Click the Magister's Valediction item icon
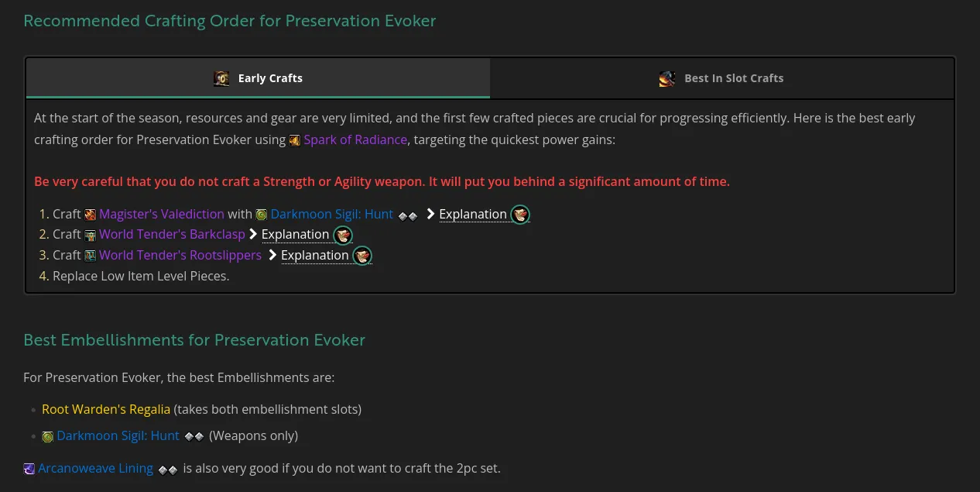Image resolution: width=980 pixels, height=492 pixels. pos(90,214)
